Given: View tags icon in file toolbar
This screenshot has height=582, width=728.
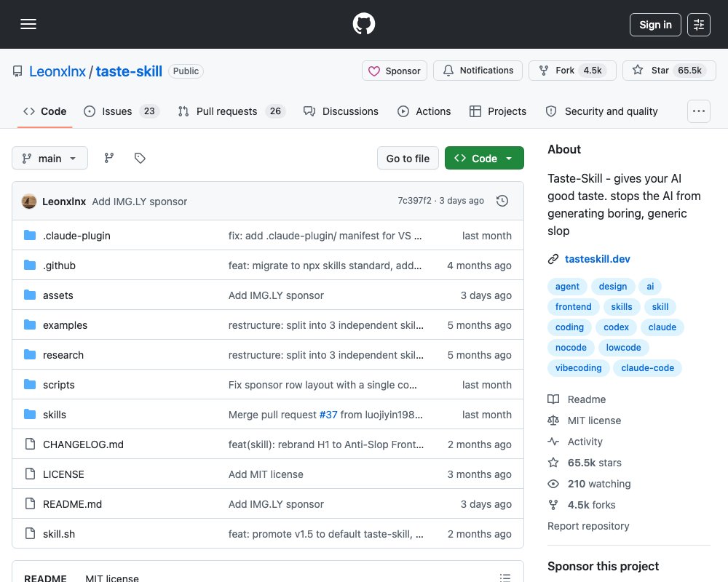Looking at the screenshot, I should pyautogui.click(x=140, y=159).
